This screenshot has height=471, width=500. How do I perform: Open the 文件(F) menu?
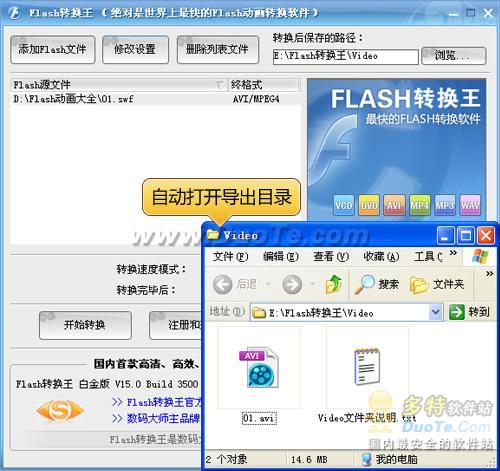tap(230, 256)
